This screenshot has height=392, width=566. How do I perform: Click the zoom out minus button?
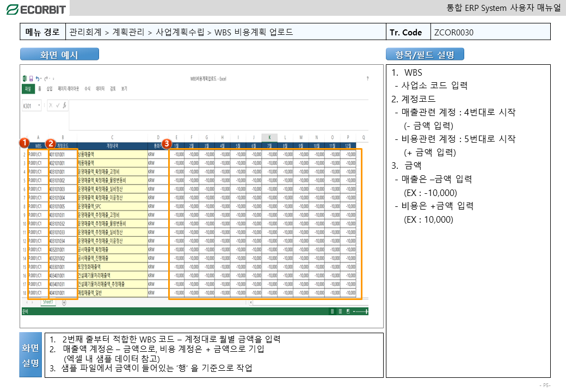pyautogui.click(x=354, y=311)
